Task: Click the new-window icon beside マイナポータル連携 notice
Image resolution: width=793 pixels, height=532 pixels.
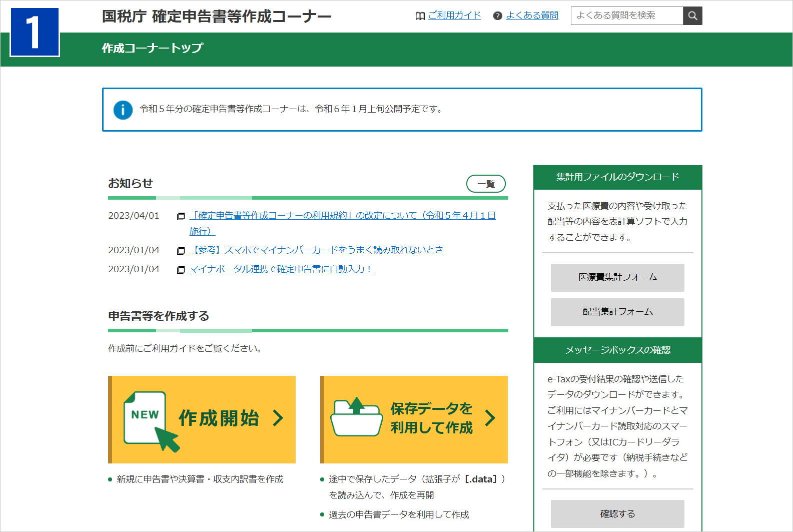Action: [x=181, y=270]
